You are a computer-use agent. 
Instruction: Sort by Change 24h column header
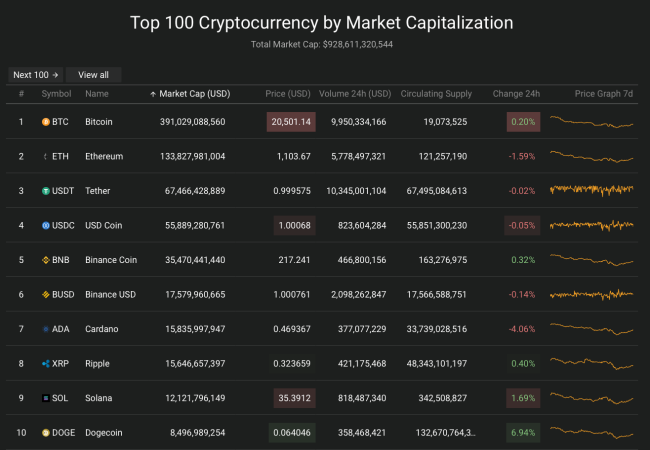pyautogui.click(x=516, y=94)
